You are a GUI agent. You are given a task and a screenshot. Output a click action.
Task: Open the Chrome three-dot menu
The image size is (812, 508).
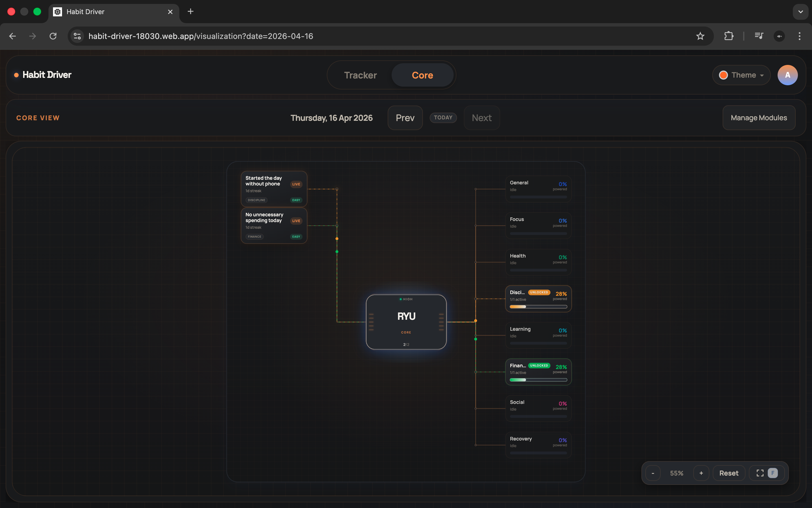coord(800,36)
